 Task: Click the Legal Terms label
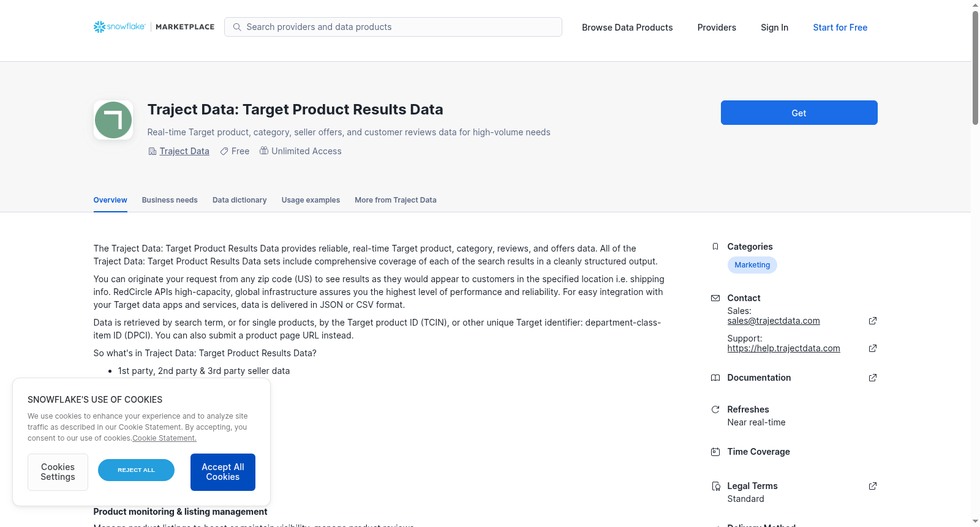point(752,486)
